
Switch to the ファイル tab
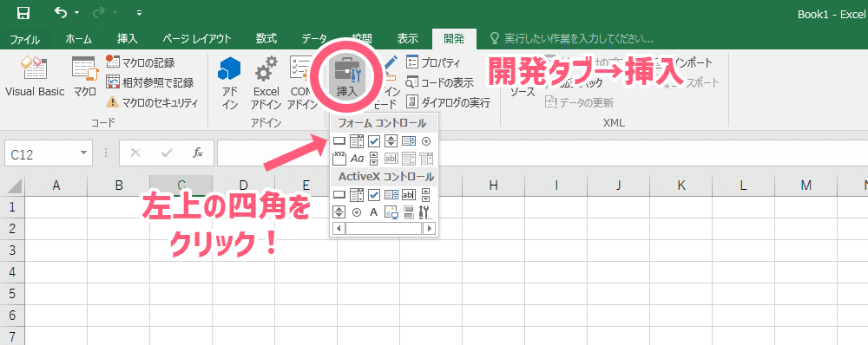point(24,39)
